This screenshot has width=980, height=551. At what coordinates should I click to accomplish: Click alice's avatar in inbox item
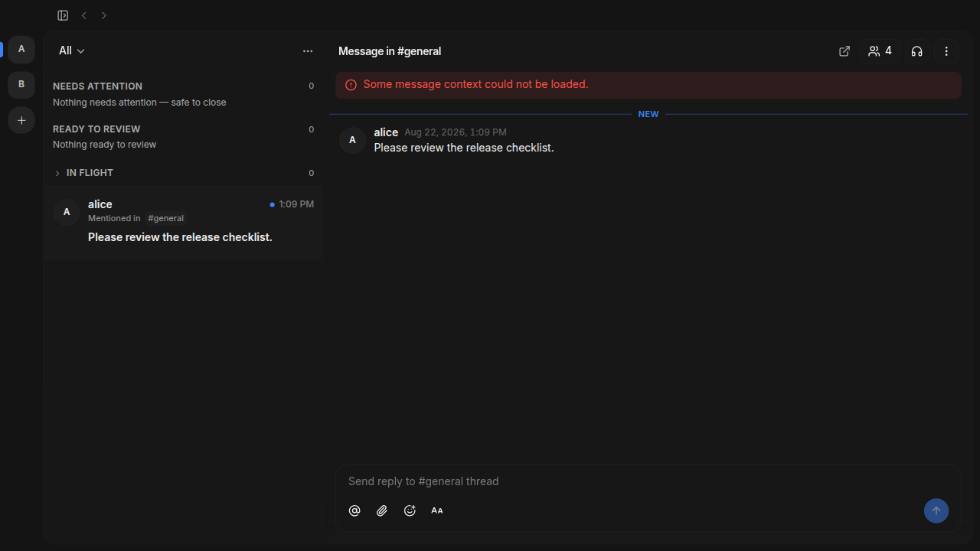click(x=67, y=212)
